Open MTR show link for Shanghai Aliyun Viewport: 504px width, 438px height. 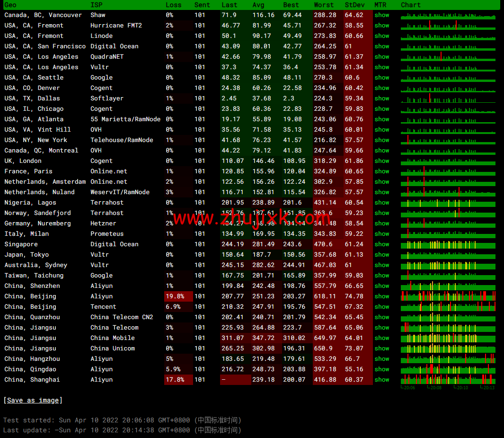point(381,380)
